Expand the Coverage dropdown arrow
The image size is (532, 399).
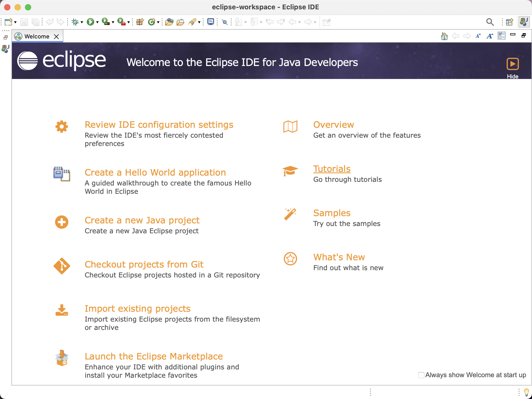113,22
